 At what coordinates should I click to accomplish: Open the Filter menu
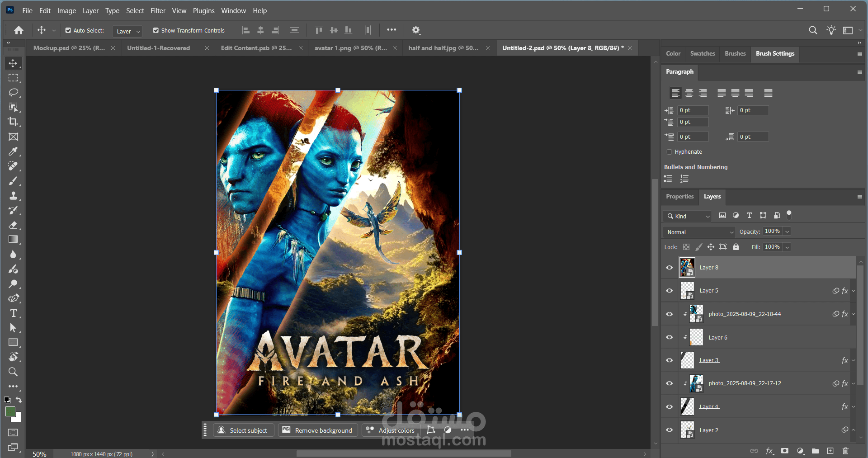point(158,10)
